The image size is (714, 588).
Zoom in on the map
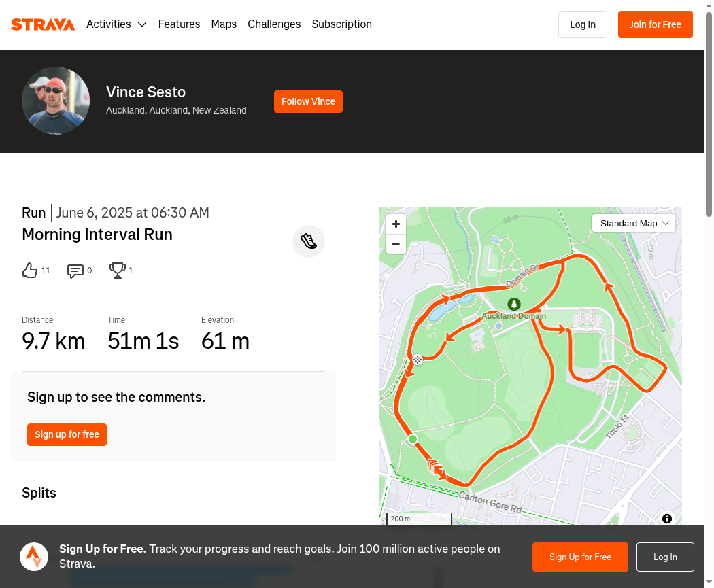pyautogui.click(x=396, y=224)
